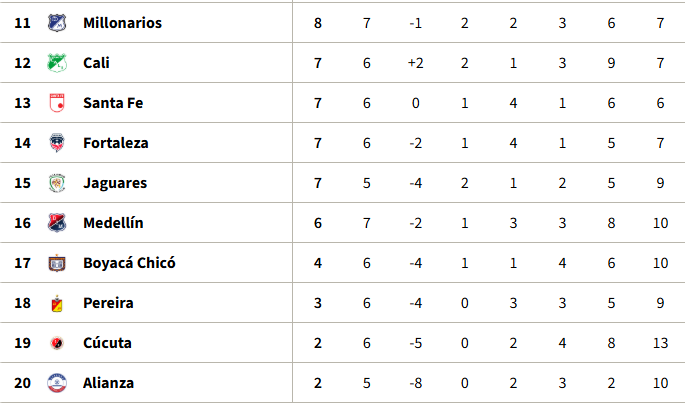Open the Cali team page
Image resolution: width=686 pixels, height=403 pixels.
(x=97, y=63)
